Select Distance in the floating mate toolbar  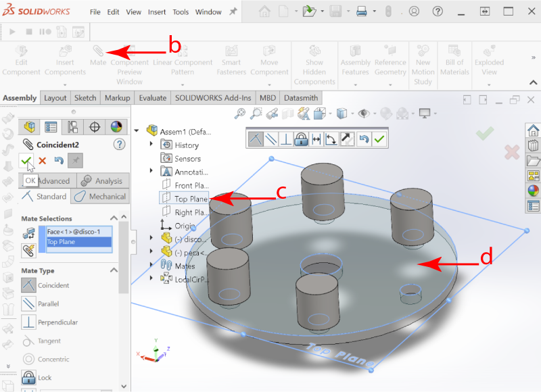(316, 139)
